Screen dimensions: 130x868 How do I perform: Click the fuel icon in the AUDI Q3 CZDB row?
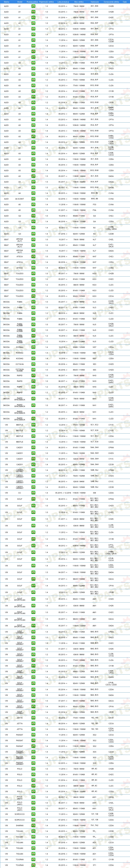tap(33, 234)
